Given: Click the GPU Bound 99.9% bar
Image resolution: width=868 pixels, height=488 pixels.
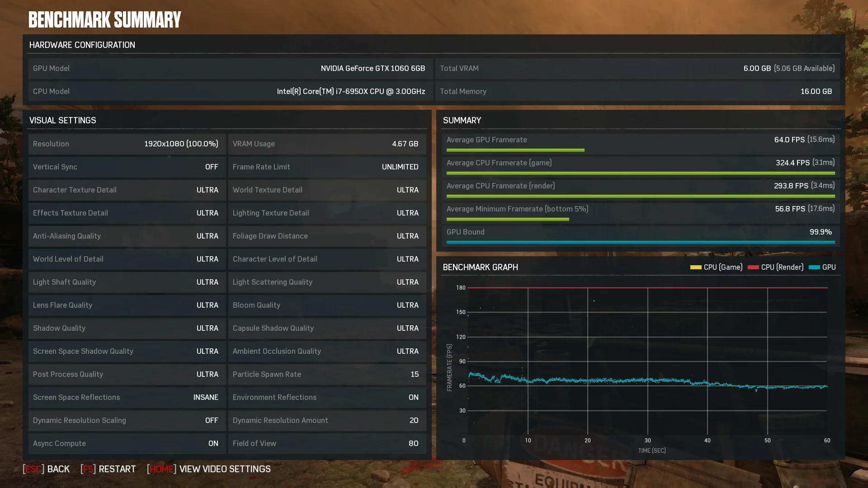Looking at the screenshot, I should (x=641, y=242).
